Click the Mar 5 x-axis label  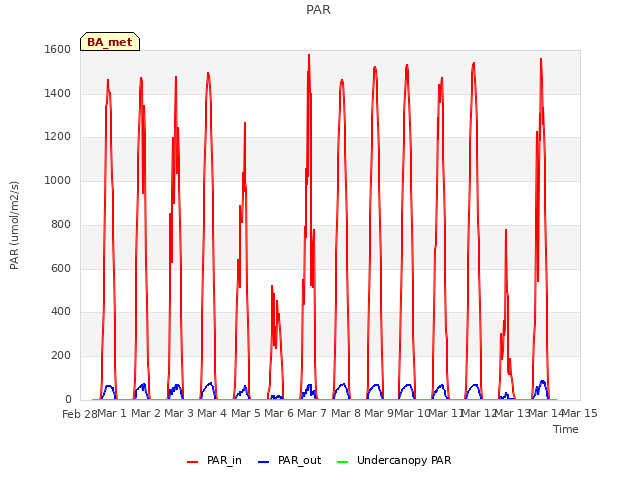click(246, 413)
